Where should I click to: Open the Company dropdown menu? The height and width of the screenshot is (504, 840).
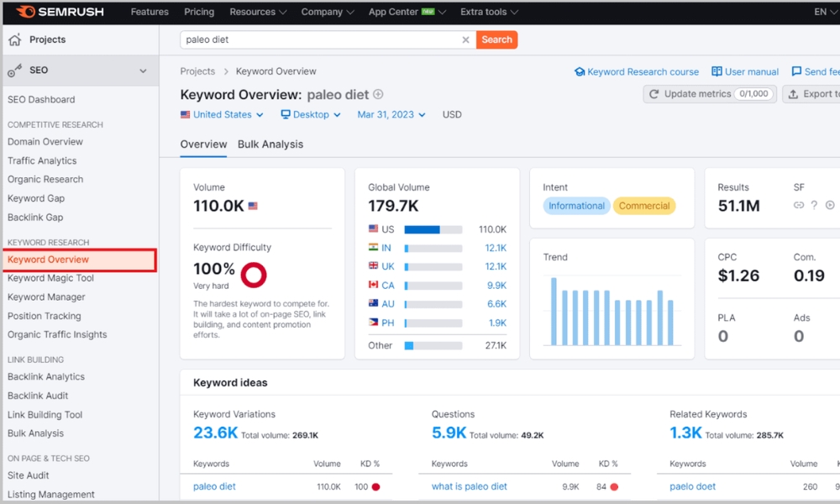point(328,12)
